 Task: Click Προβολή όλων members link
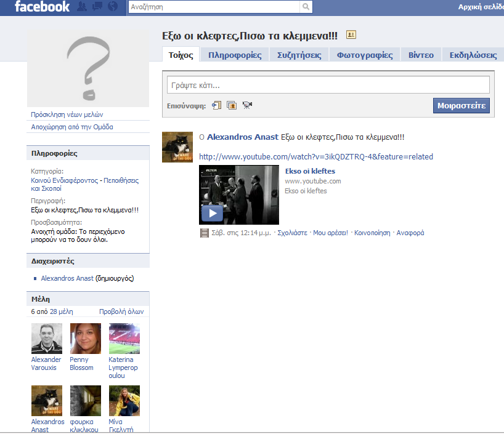click(x=121, y=311)
